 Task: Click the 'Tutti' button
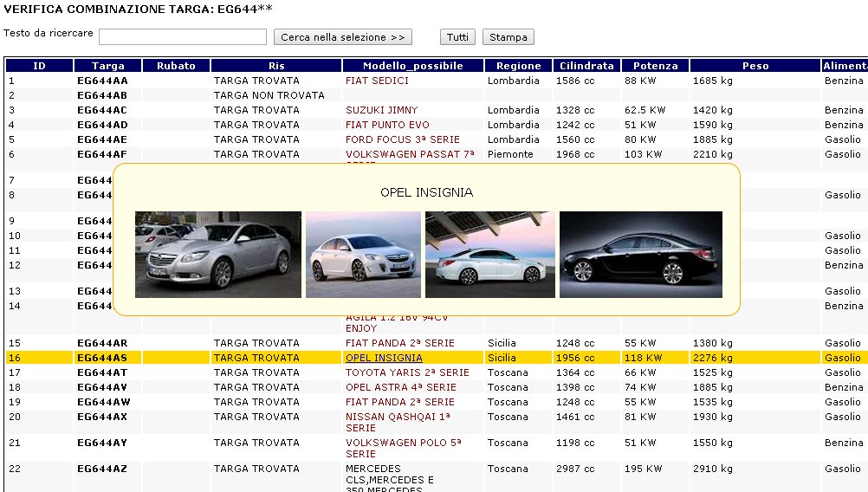(x=457, y=37)
